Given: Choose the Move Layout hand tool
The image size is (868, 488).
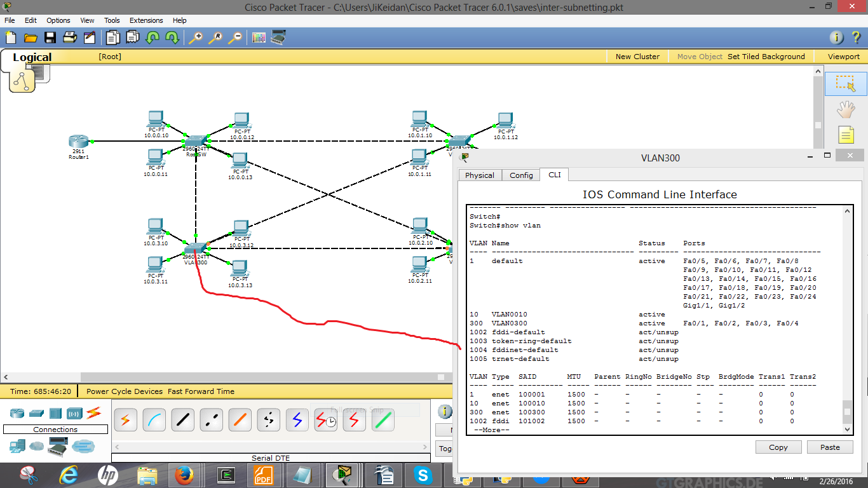Looking at the screenshot, I should 846,109.
